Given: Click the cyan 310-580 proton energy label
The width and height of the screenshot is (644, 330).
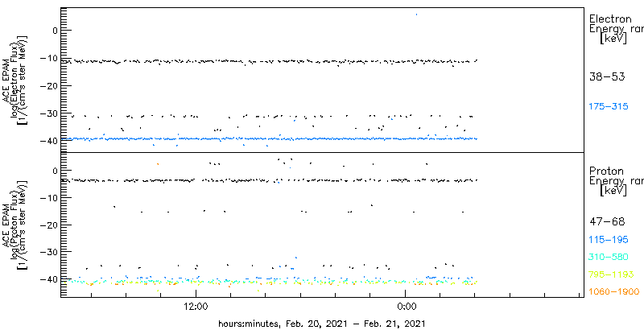Looking at the screenshot, I should [x=609, y=258].
